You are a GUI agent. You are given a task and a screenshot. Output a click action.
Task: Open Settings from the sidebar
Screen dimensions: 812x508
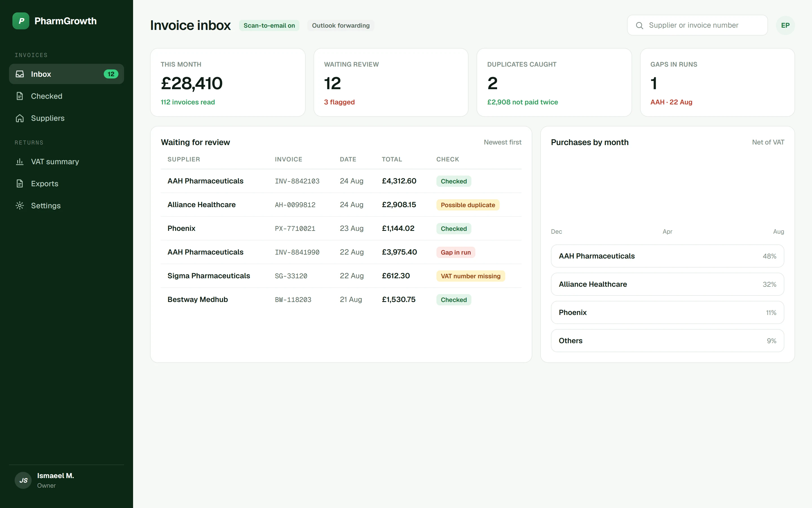tap(67, 206)
